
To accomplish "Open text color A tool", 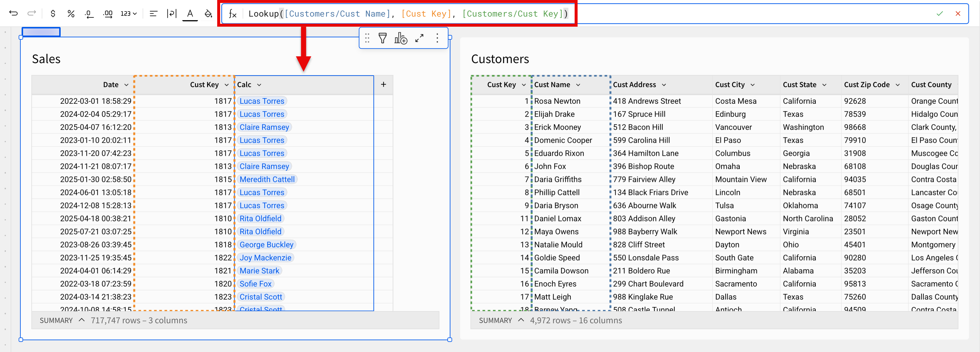I will [190, 14].
